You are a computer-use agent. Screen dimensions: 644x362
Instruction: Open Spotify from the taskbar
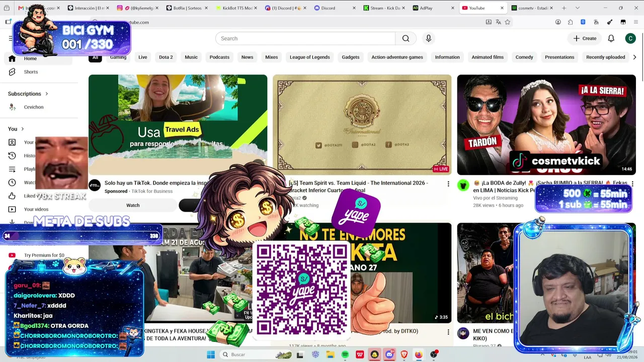(x=345, y=354)
